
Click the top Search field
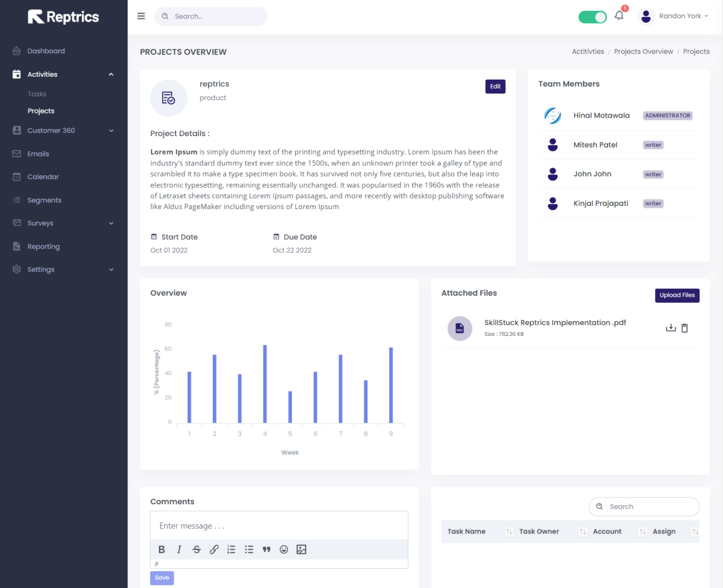pos(211,16)
